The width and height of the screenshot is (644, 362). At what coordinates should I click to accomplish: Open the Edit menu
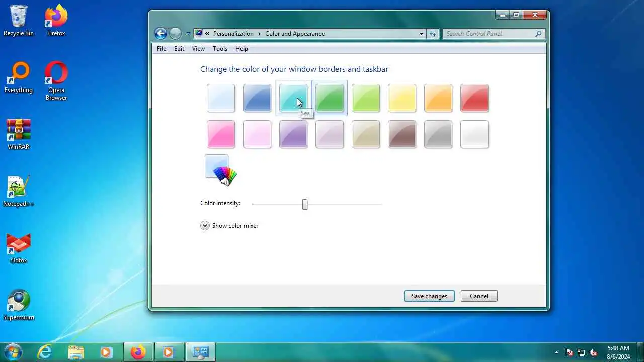point(179,49)
